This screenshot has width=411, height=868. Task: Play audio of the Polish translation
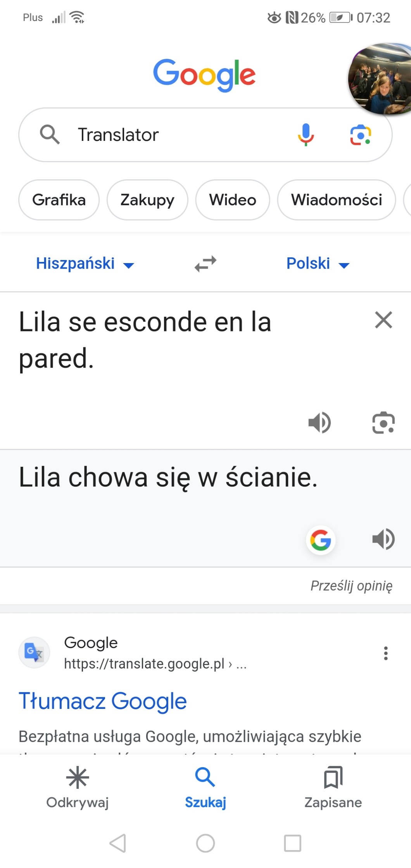tap(383, 539)
